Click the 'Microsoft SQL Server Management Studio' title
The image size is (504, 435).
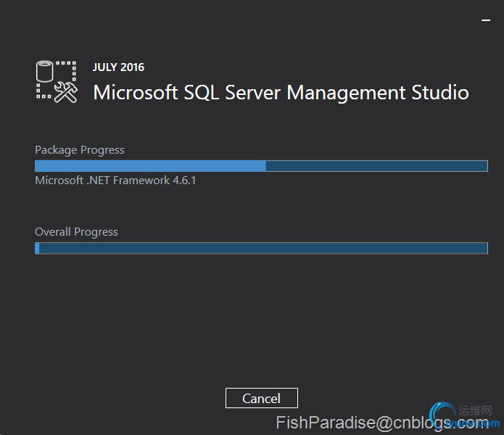(x=281, y=93)
